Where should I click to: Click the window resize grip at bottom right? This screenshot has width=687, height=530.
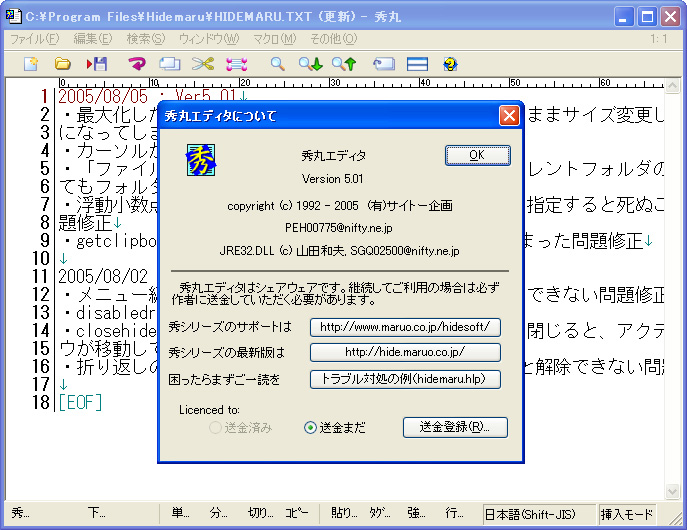(x=675, y=518)
